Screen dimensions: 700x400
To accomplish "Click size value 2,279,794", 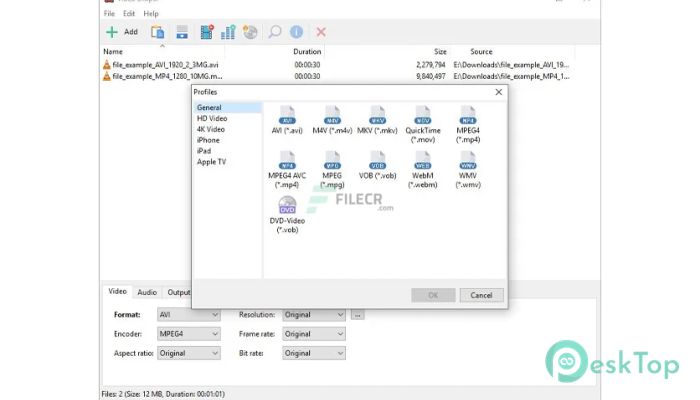I will pos(430,65).
